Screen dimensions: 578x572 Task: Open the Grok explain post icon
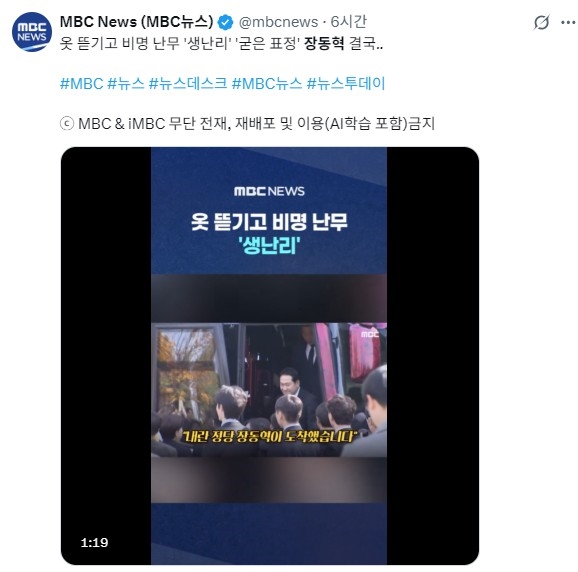coord(541,22)
